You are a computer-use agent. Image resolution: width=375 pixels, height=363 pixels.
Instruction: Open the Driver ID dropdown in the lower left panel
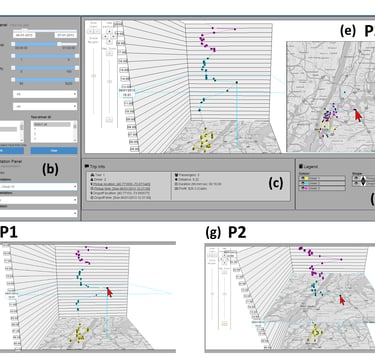[38, 186]
